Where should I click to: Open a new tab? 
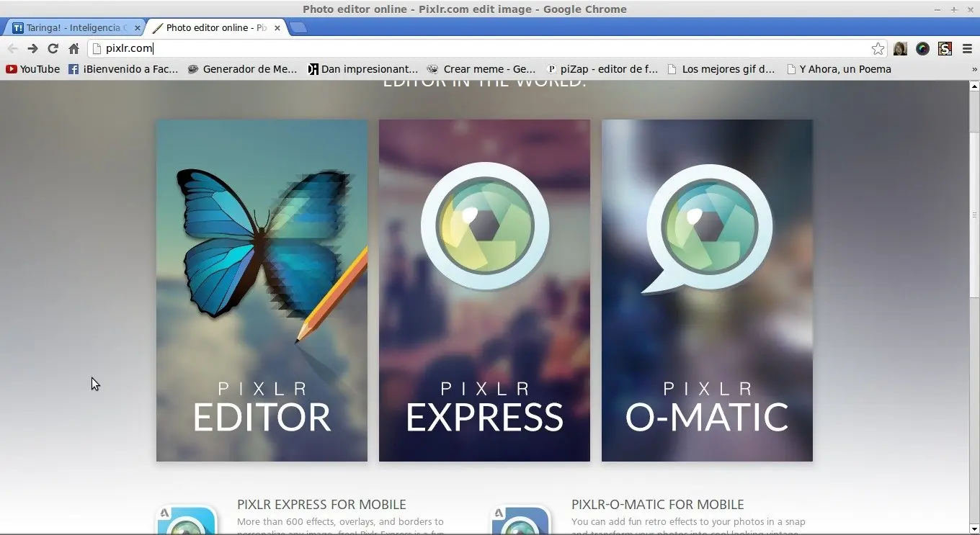pyautogui.click(x=298, y=28)
